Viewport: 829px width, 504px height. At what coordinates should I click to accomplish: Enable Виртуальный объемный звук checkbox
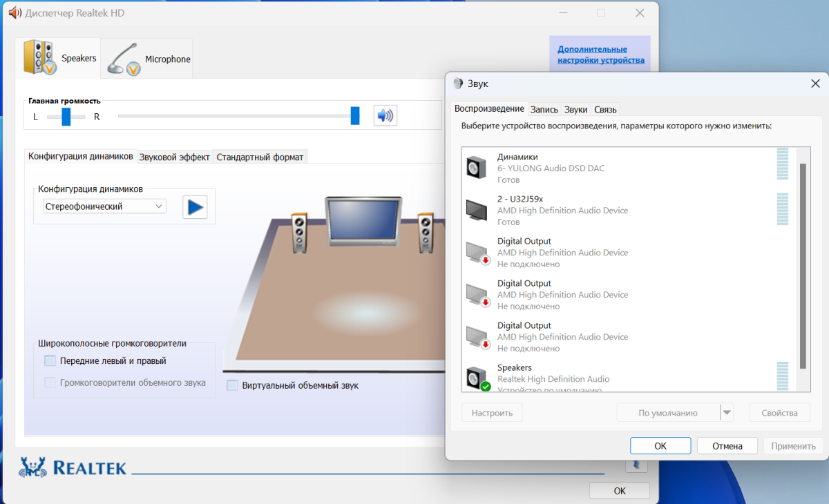(232, 385)
